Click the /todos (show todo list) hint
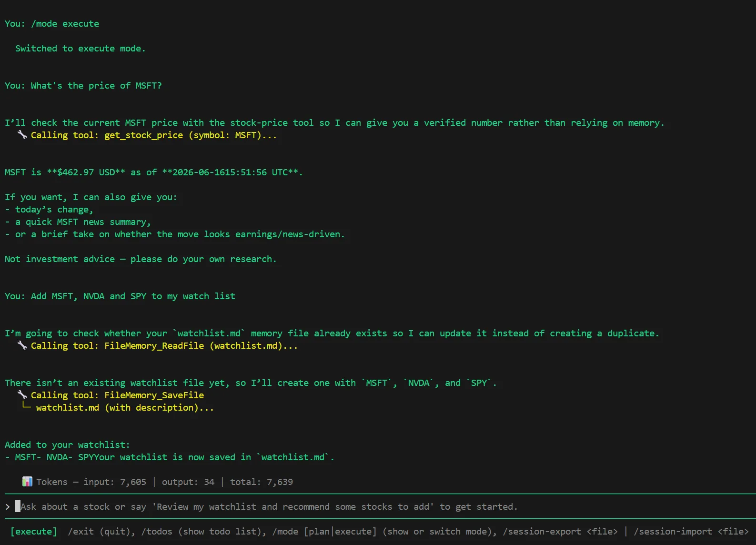The width and height of the screenshot is (756, 545). tap(203, 531)
